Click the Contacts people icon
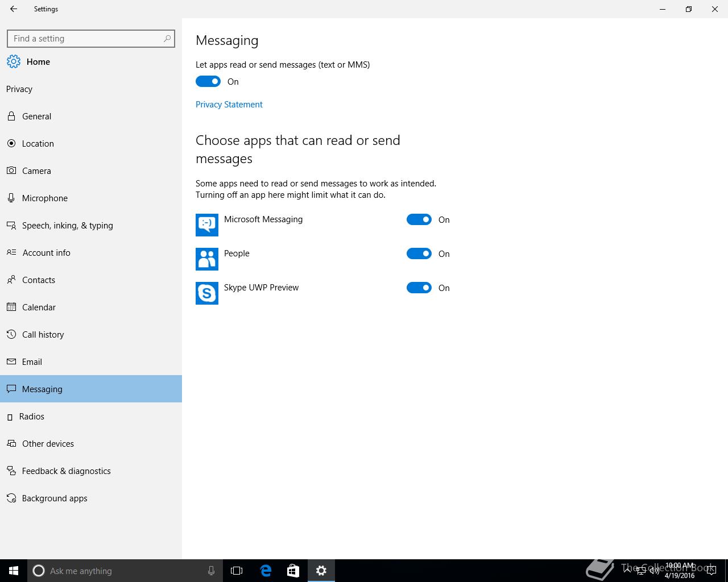728x582 pixels. tap(11, 280)
